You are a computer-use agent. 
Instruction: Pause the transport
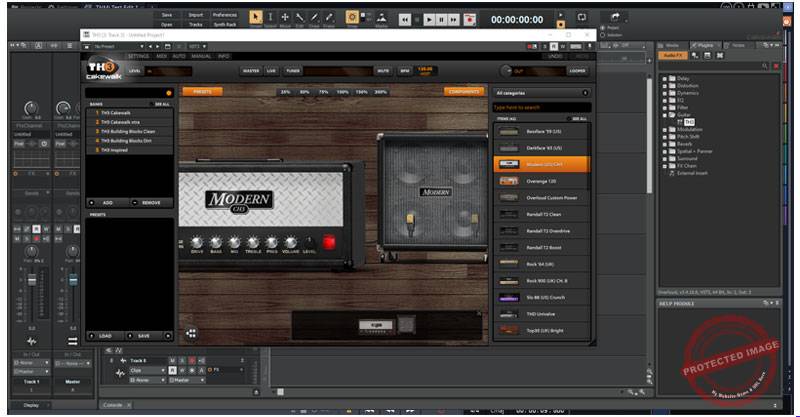click(x=441, y=19)
